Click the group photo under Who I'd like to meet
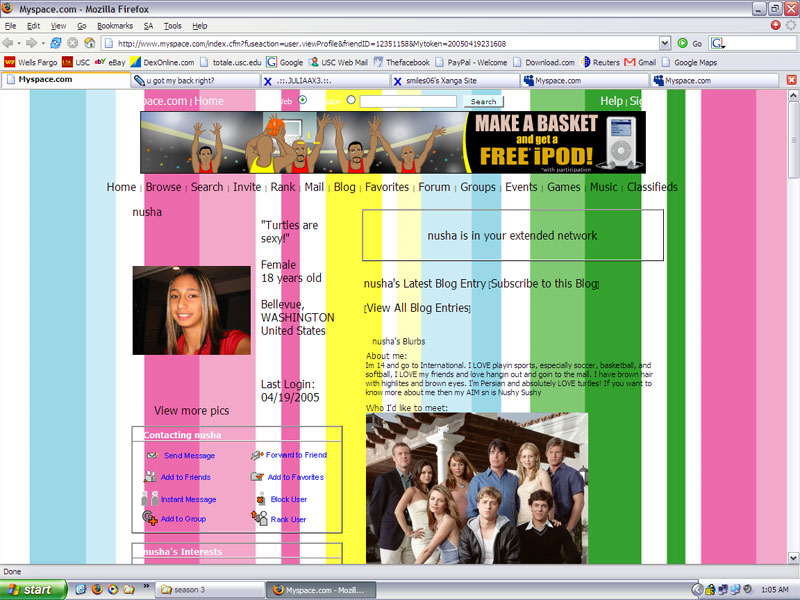800x600 pixels. (x=477, y=488)
